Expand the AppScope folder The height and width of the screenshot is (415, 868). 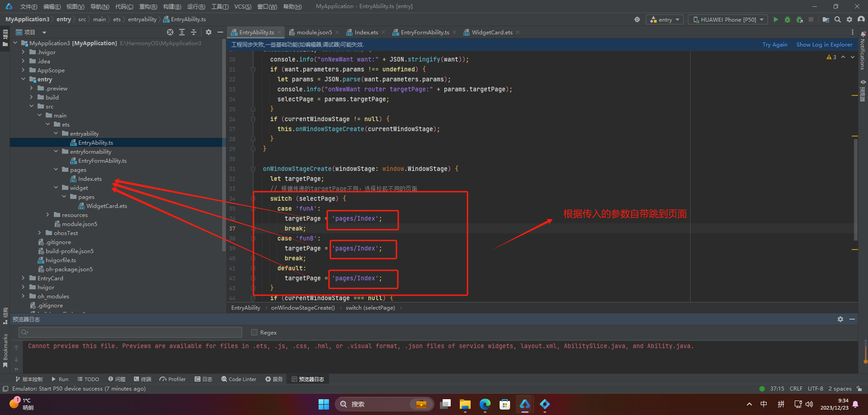coord(23,70)
